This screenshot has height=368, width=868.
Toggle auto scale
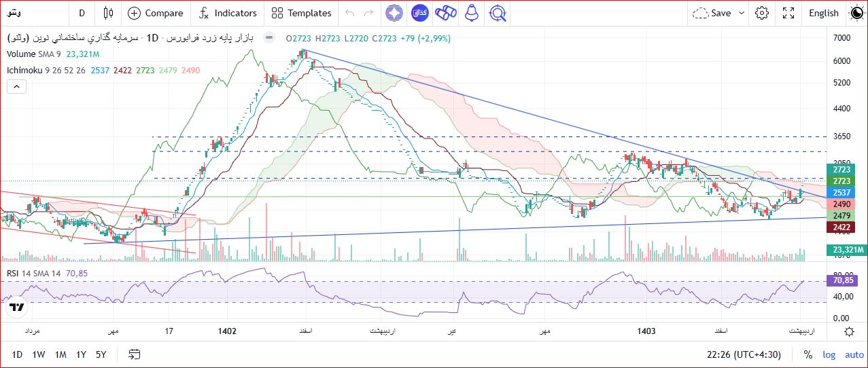[x=854, y=354]
